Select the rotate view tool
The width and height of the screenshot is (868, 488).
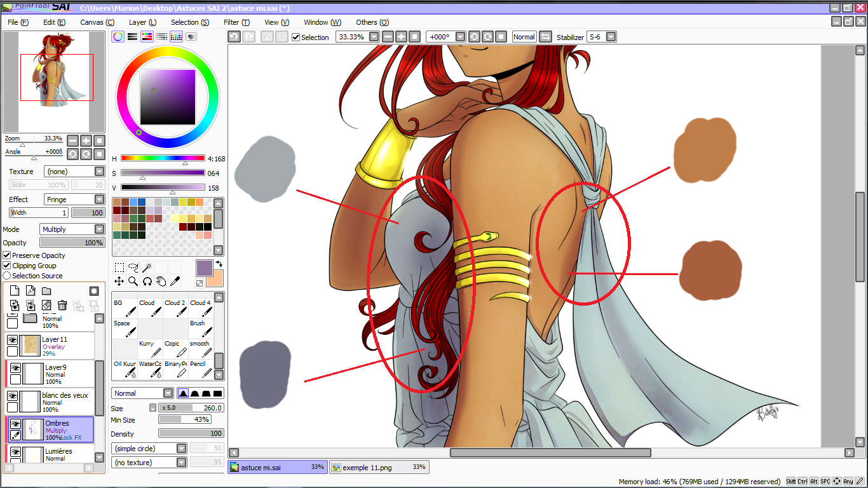147,281
